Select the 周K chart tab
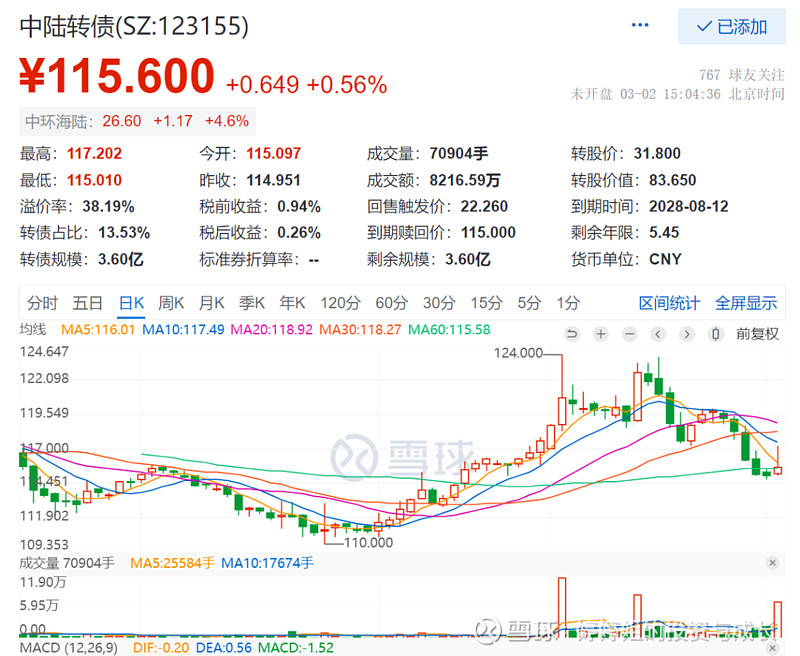 pyautogui.click(x=171, y=303)
